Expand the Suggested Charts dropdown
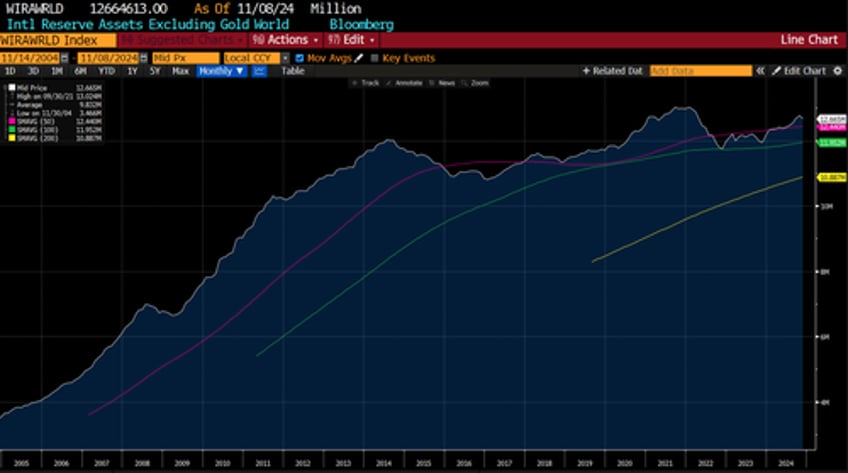The image size is (848, 473). click(182, 40)
